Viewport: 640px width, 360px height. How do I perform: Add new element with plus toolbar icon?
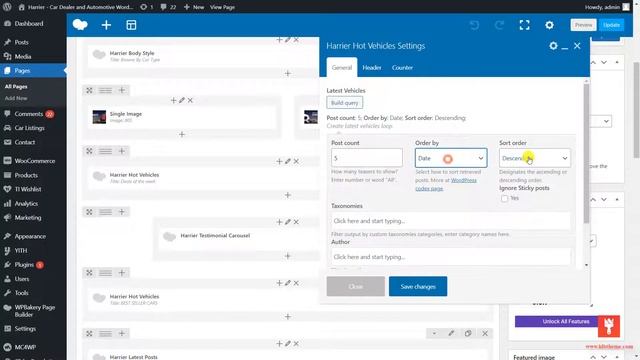click(106, 25)
